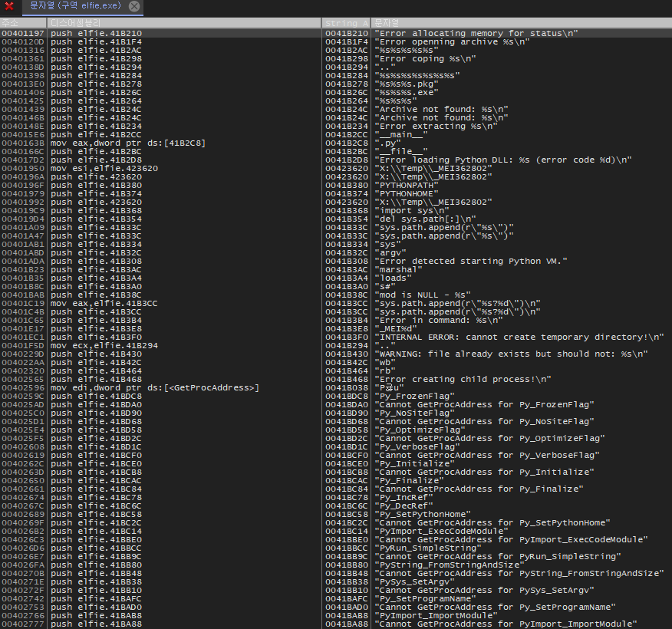Select "Error detected starting Python VM." string
The height and width of the screenshot is (629, 672).
point(471,262)
